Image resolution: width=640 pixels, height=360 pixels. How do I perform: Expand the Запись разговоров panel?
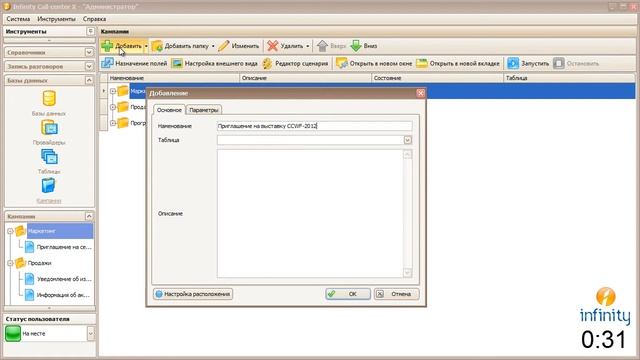click(89, 66)
